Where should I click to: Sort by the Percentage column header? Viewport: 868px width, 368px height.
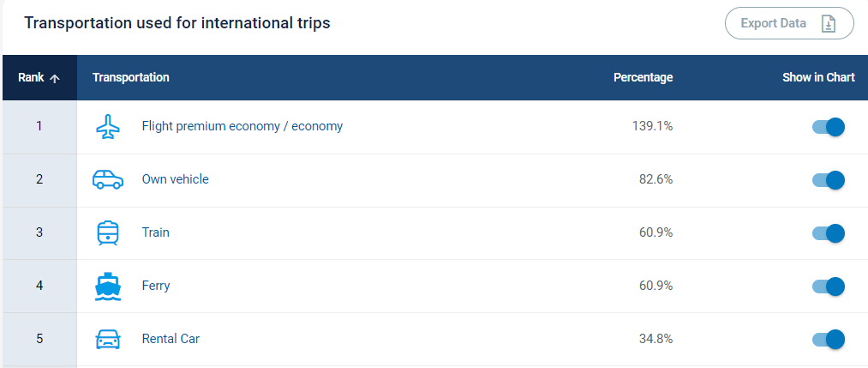tap(643, 77)
